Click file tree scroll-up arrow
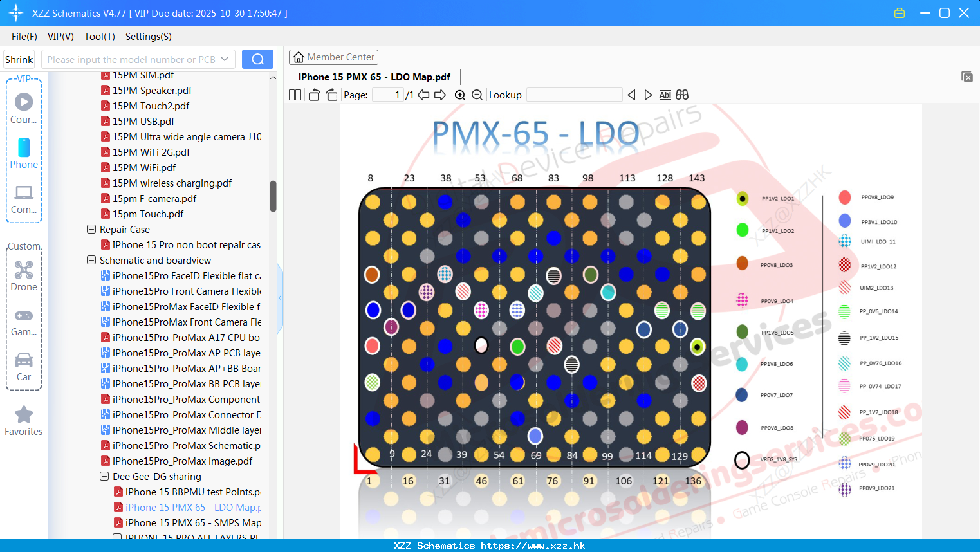 pos(273,78)
